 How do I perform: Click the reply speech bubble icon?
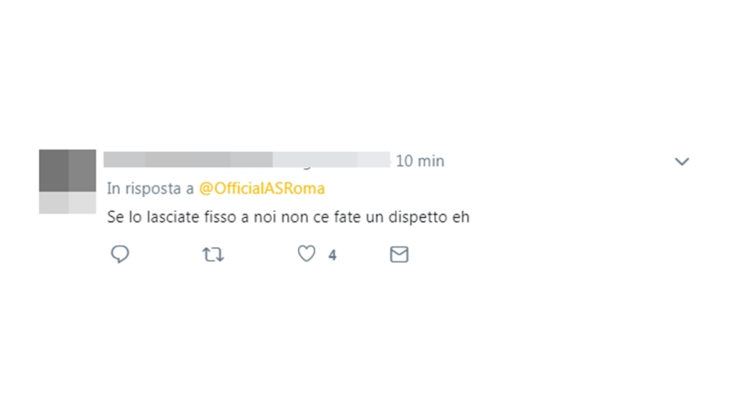pos(120,254)
